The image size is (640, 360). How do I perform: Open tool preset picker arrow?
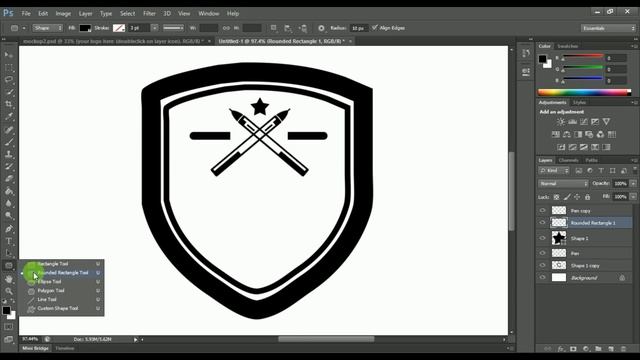24,28
